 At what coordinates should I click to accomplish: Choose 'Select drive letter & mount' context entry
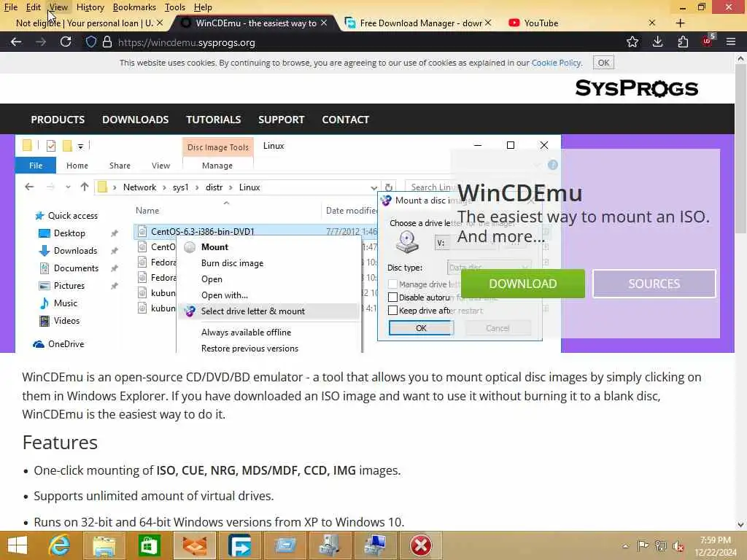coord(268,311)
